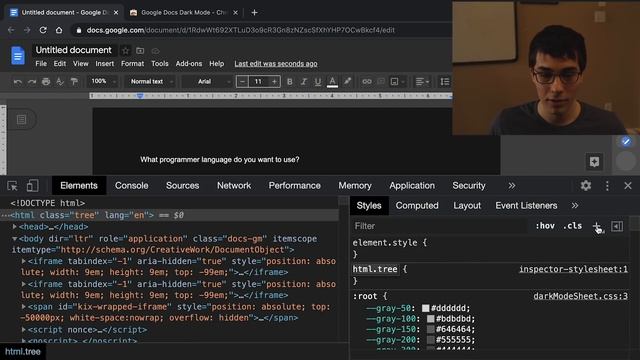Viewport: 640px width, 360px height.
Task: Star the Untitled document
Action: [126, 51]
